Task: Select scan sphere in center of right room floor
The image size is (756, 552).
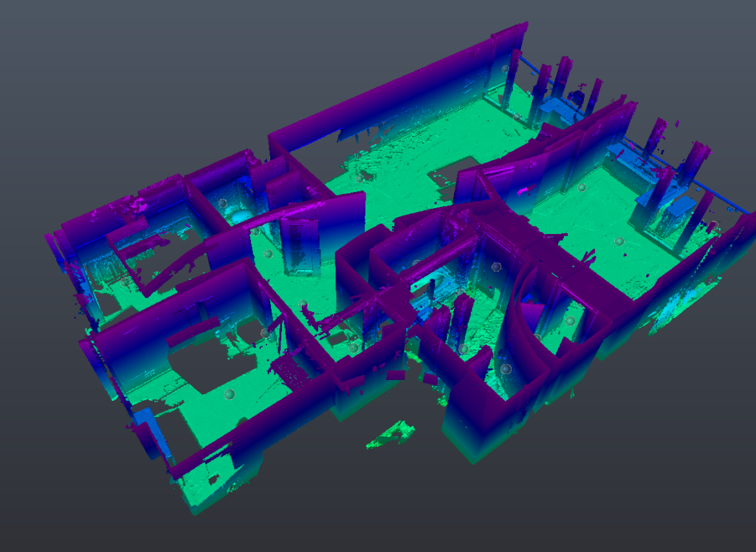Action: (x=619, y=241)
